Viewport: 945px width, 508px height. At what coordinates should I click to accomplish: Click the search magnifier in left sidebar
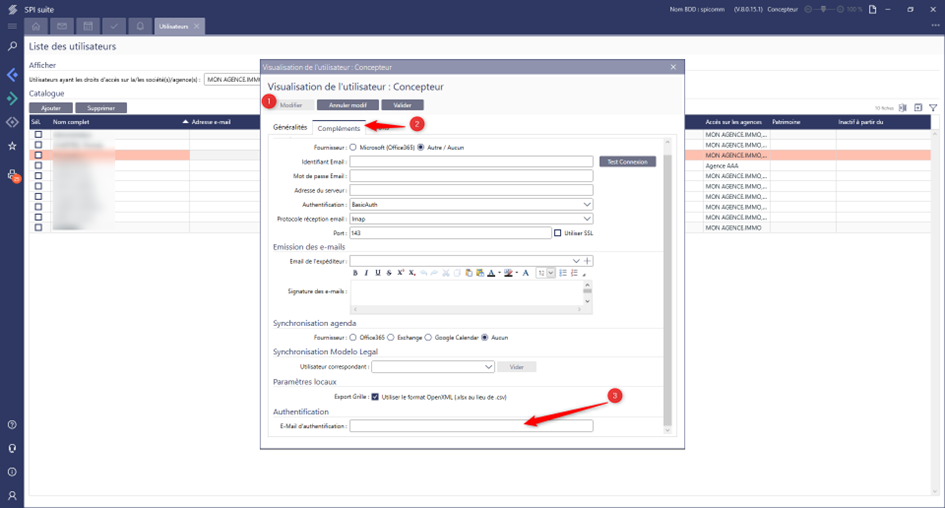click(12, 46)
